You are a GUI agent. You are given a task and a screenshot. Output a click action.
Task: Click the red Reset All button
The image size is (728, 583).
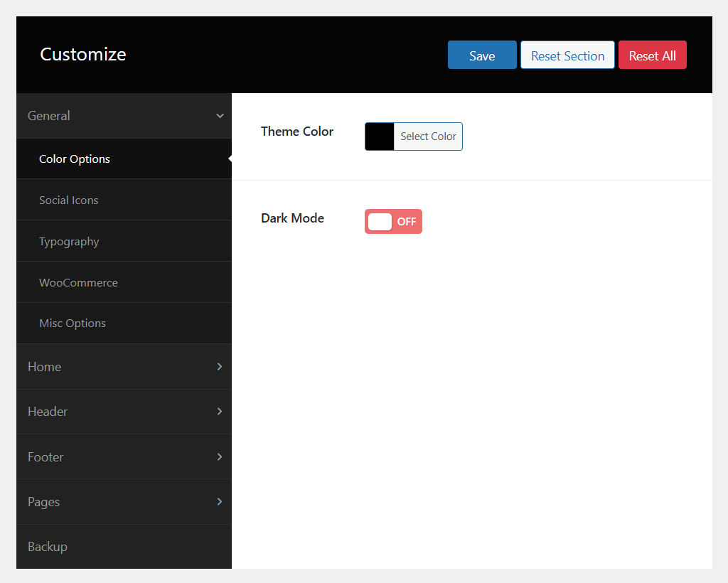tap(652, 55)
